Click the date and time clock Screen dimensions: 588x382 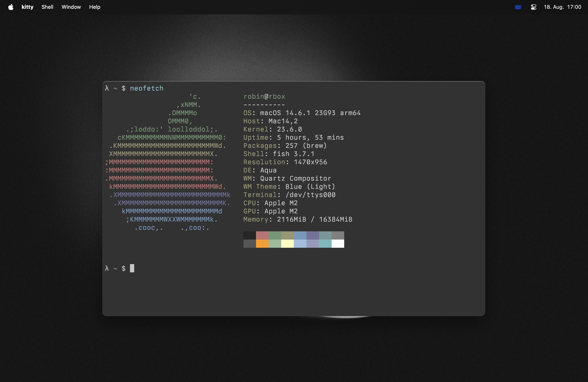(562, 7)
